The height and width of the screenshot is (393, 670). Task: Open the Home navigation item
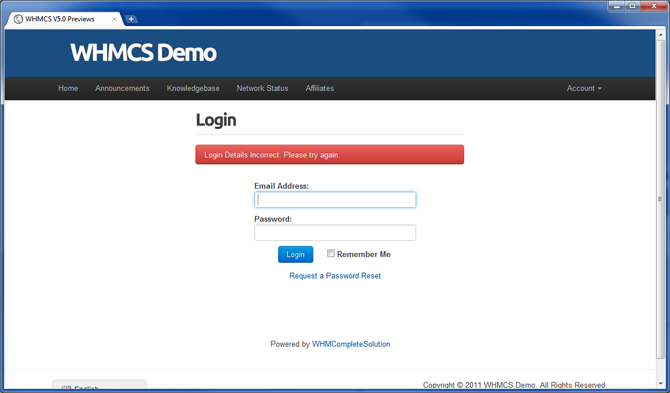[68, 88]
